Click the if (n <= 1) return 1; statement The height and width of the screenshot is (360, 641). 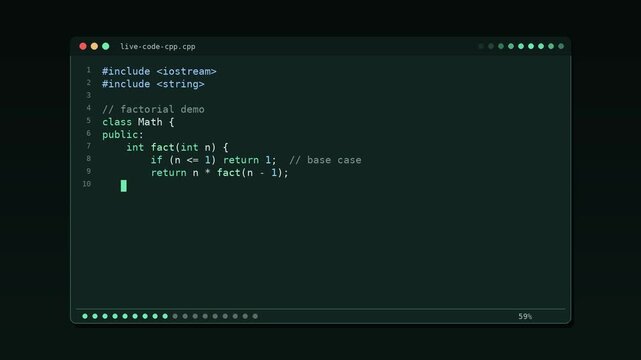tap(213, 160)
